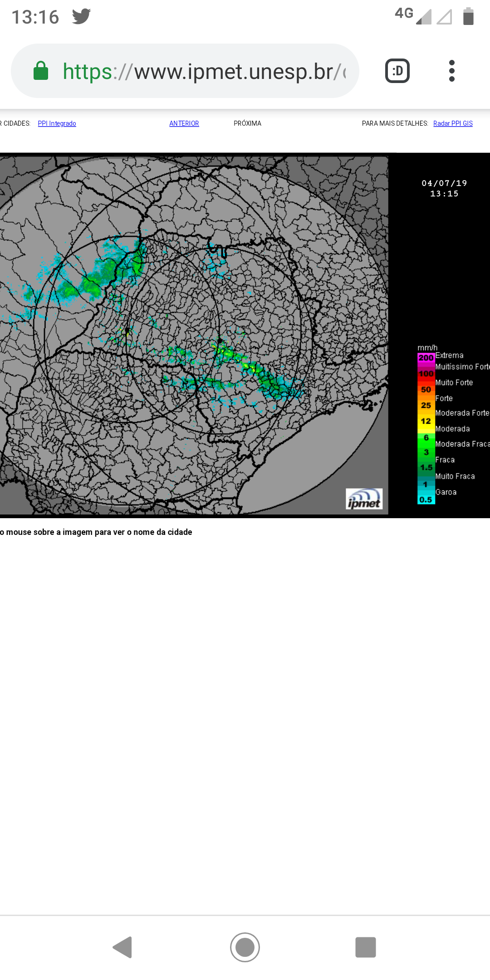Click the 'Moderada' legend label

click(453, 429)
